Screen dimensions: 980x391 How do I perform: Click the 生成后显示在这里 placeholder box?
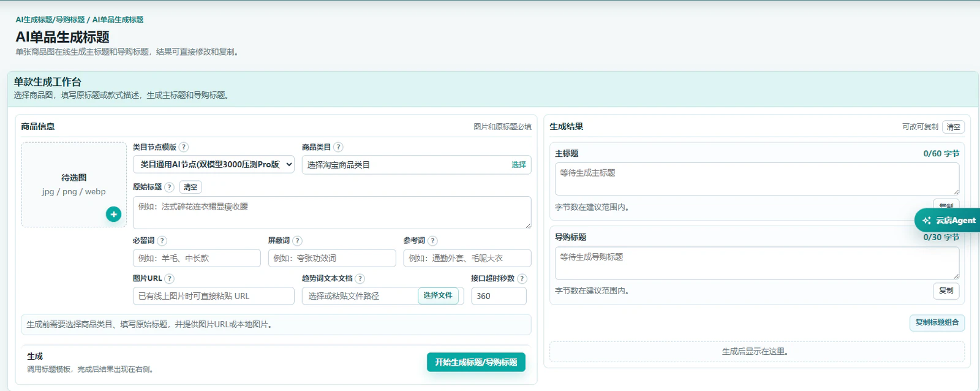click(757, 352)
